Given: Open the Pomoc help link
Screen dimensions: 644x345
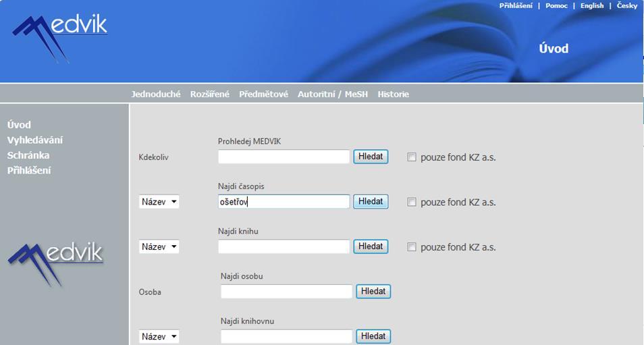Looking at the screenshot, I should click(556, 6).
